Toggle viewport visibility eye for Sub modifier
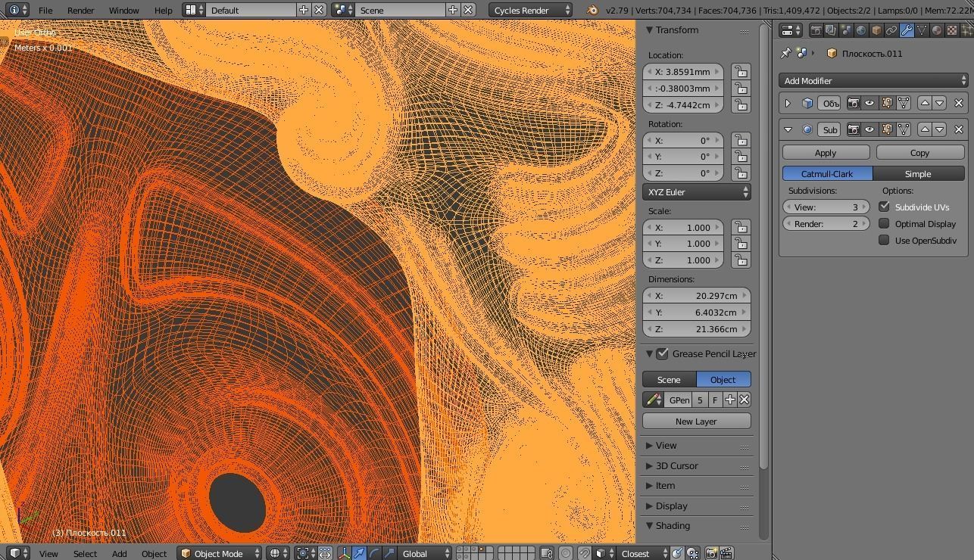 869,129
